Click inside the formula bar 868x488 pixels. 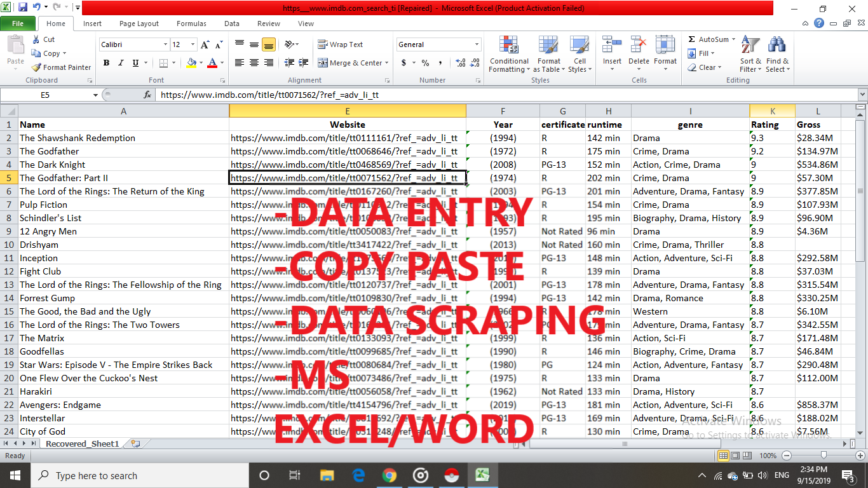point(381,94)
